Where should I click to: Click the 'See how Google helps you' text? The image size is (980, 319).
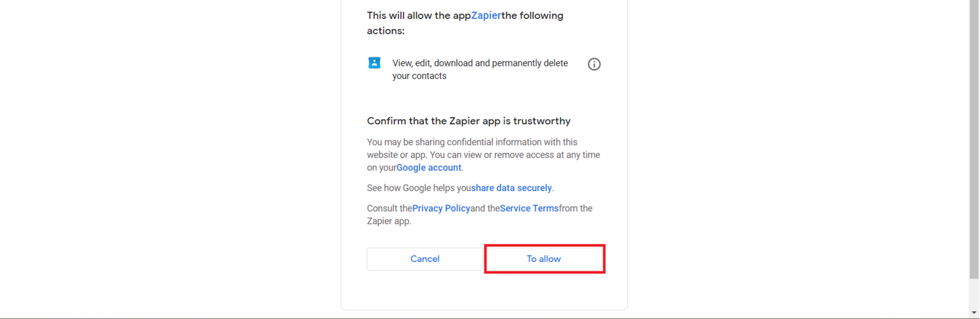coord(418,188)
